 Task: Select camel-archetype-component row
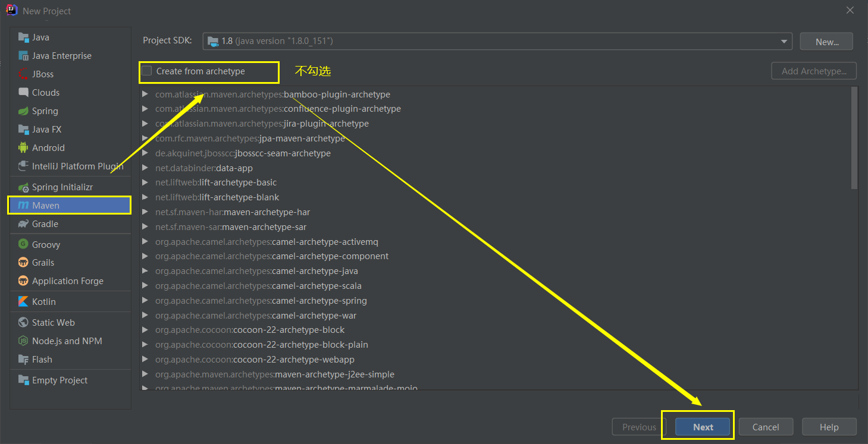click(x=494, y=256)
